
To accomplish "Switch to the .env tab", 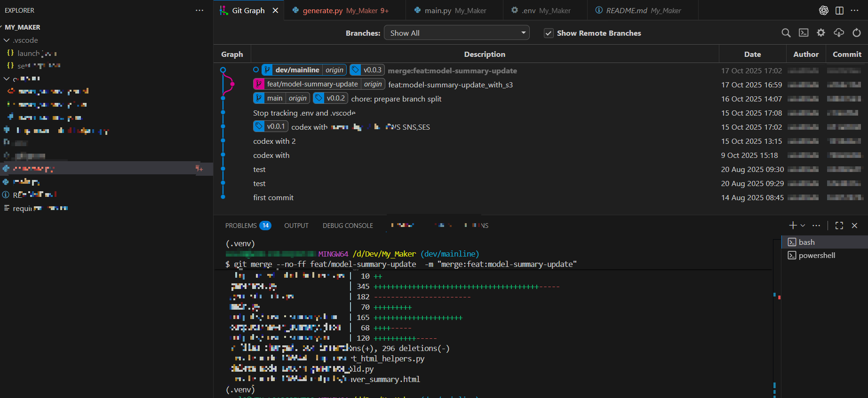I will pos(545,10).
